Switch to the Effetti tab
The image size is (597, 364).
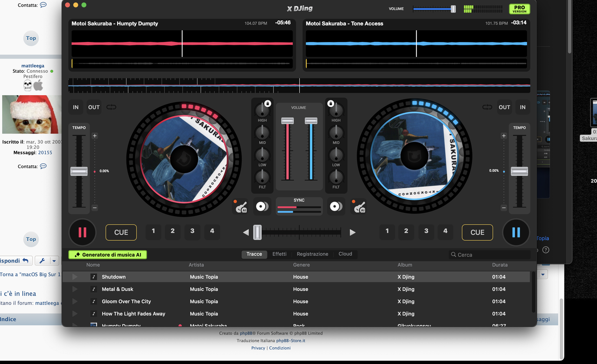tap(280, 254)
